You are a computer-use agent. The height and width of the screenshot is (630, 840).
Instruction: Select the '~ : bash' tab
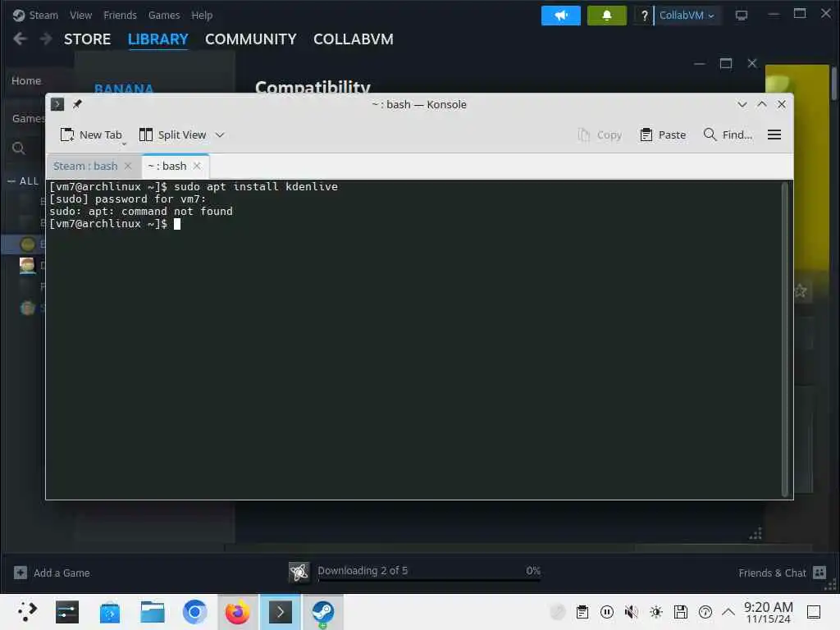(x=167, y=166)
